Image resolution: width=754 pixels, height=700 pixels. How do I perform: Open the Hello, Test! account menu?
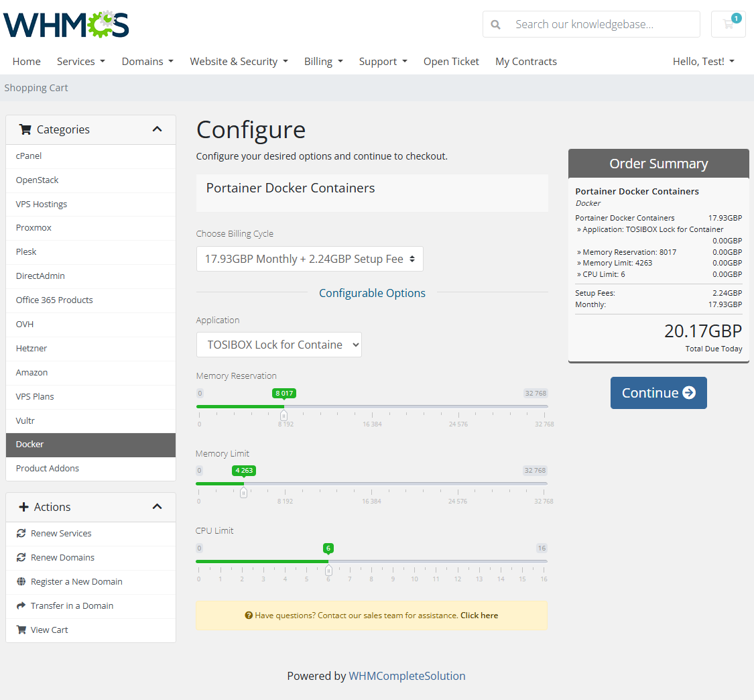click(704, 62)
